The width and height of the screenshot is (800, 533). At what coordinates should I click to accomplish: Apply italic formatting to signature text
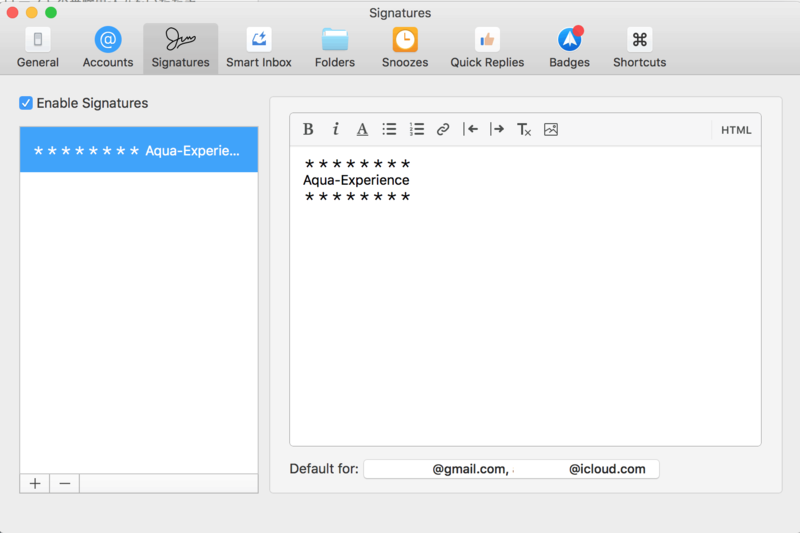(335, 130)
